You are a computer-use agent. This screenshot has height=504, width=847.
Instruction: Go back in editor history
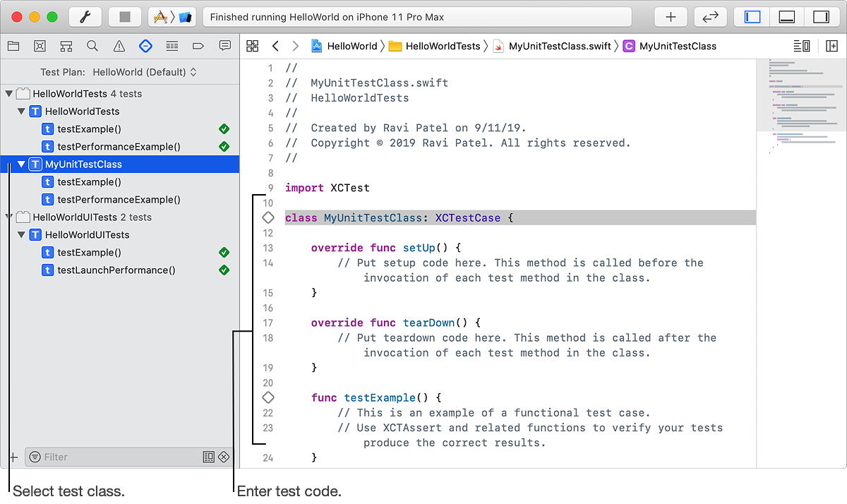pyautogui.click(x=275, y=46)
